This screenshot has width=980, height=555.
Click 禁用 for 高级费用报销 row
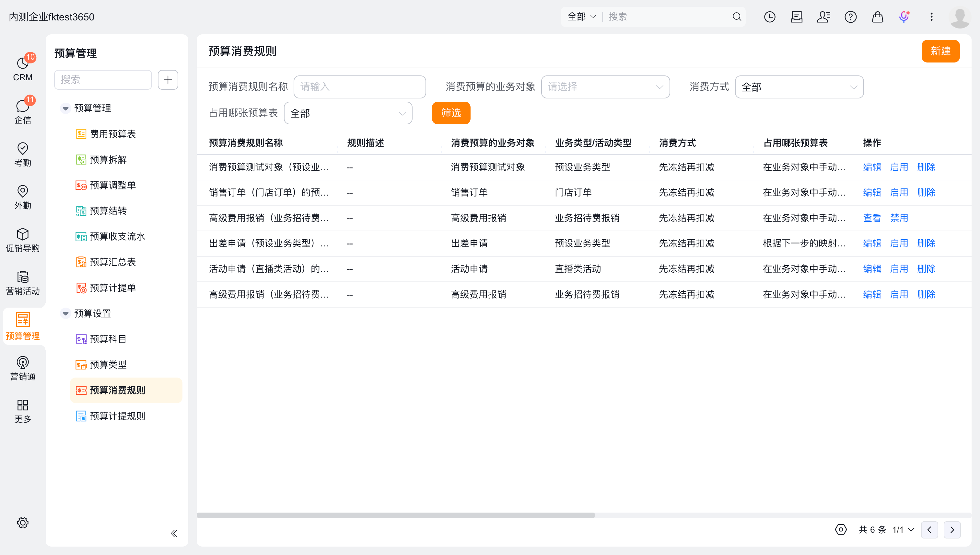coord(899,218)
